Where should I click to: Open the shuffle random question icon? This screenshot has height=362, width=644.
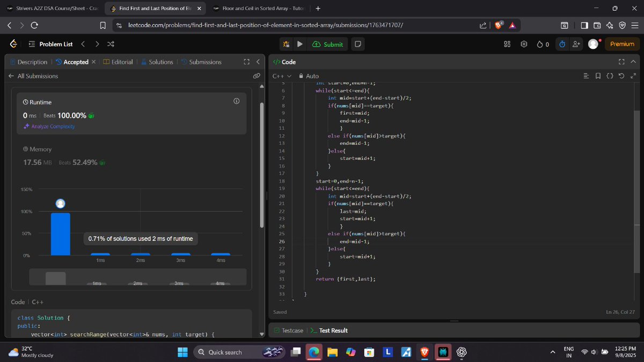[x=111, y=45]
